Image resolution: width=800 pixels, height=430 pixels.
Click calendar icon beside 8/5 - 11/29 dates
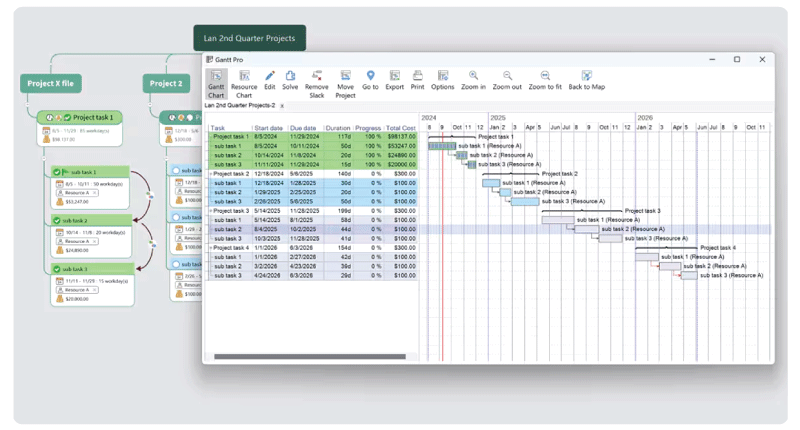(46, 131)
